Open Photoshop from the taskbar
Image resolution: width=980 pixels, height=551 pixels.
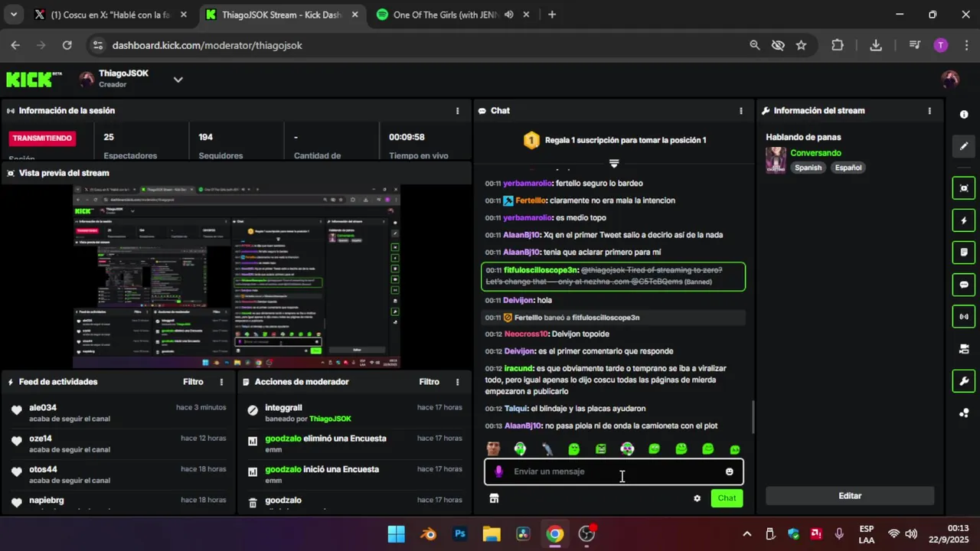coord(460,534)
